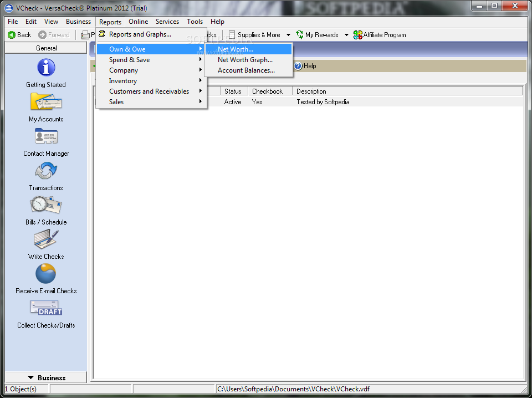Click the printer icon in toolbar
This screenshot has width=532, height=398.
click(x=85, y=34)
